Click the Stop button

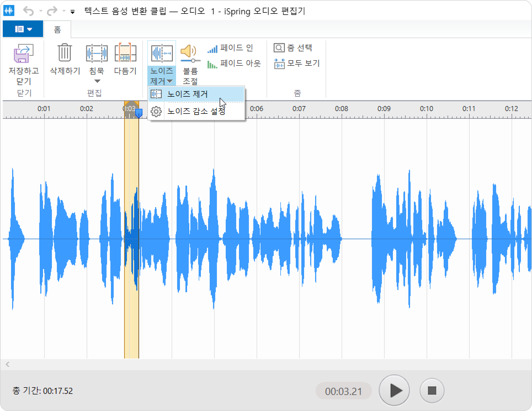click(432, 391)
